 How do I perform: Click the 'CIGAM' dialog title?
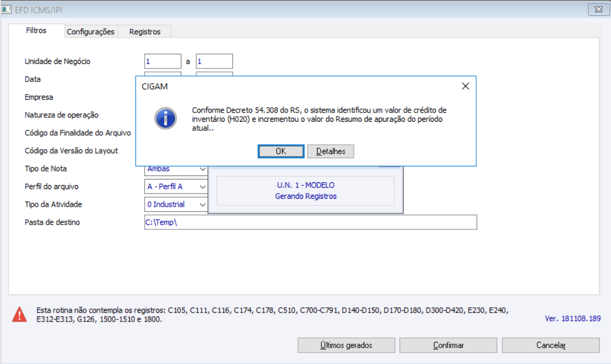(155, 87)
